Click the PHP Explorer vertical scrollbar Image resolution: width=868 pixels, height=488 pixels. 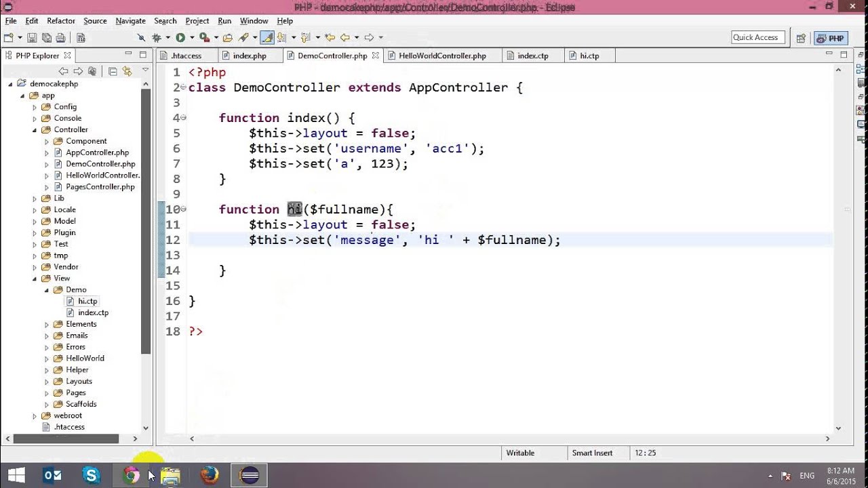point(145,220)
